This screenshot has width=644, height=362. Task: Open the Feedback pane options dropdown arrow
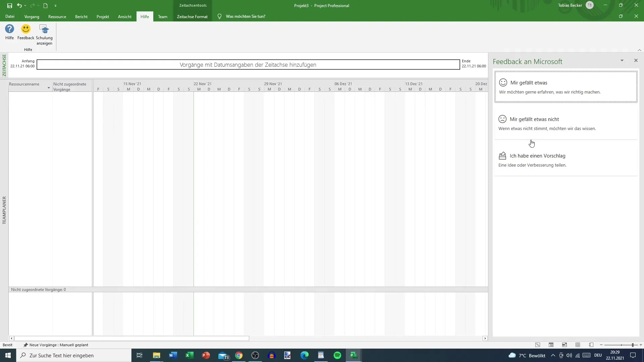[x=622, y=61]
